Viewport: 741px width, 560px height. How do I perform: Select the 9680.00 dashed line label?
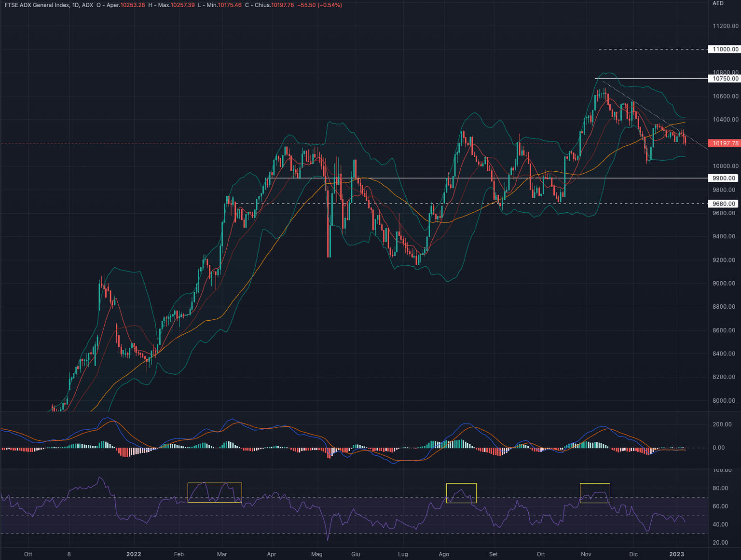724,204
